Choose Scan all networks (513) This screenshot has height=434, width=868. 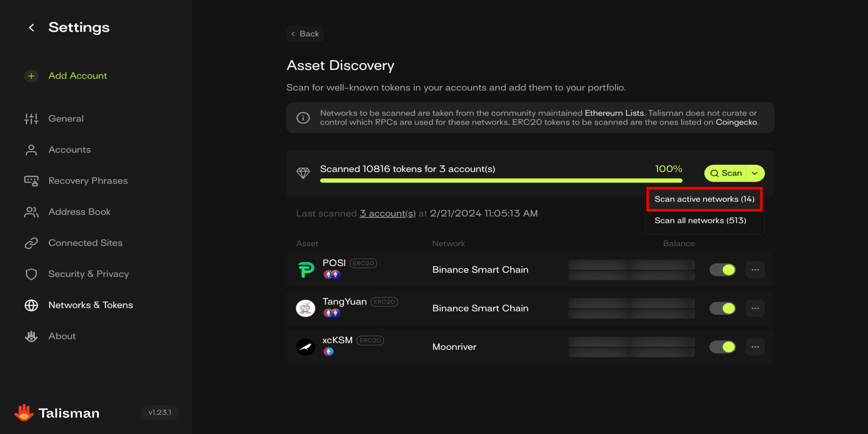click(700, 221)
